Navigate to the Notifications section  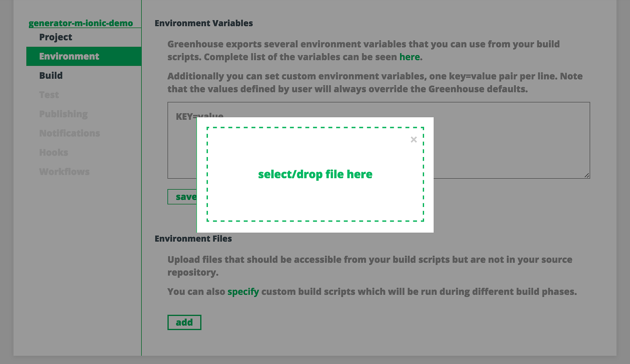point(69,133)
